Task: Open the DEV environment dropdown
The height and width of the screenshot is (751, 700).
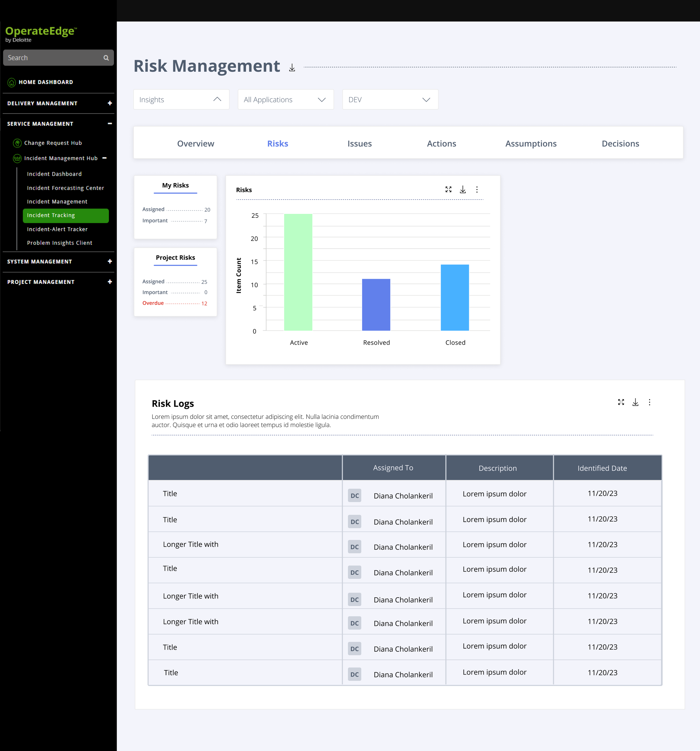Action: coord(390,100)
